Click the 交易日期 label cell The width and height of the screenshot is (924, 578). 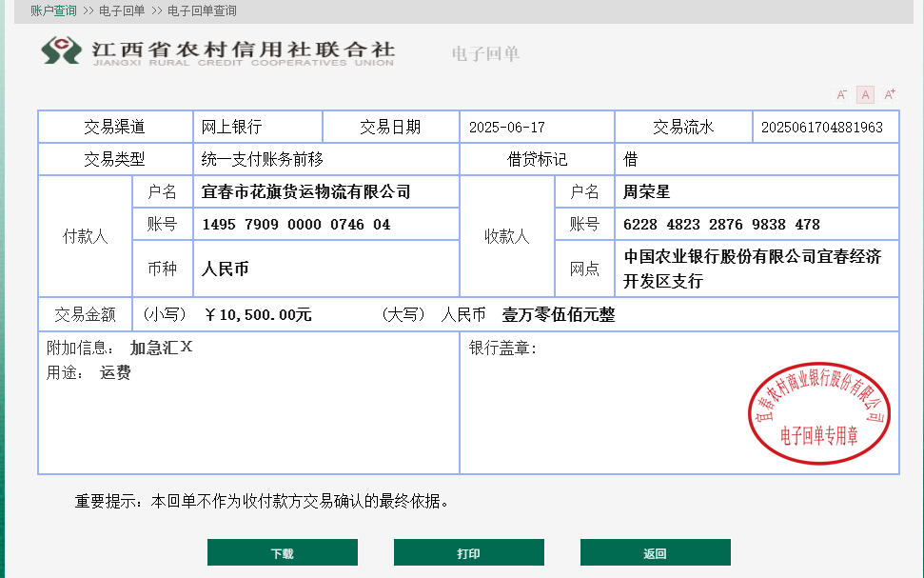[x=391, y=127]
